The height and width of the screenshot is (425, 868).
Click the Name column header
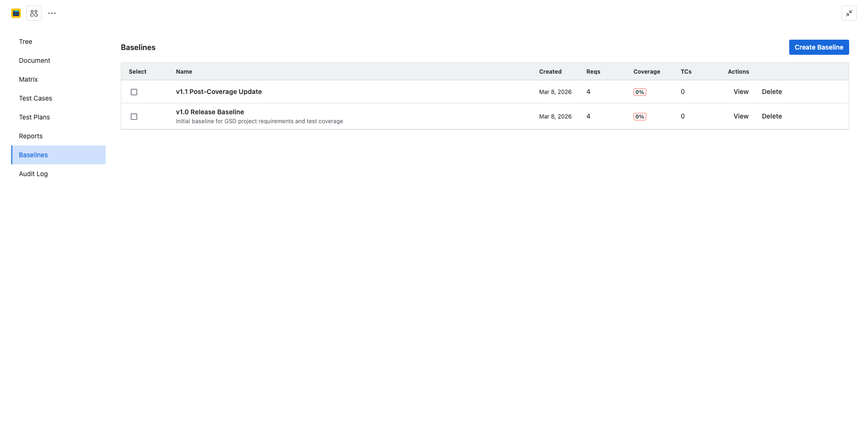(184, 71)
